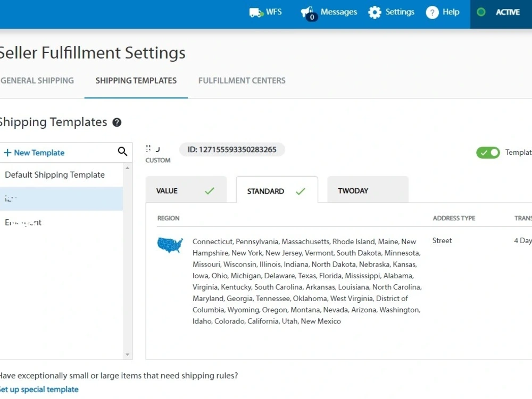This screenshot has height=399, width=532.
Task: Click the ADDRESS TYPE column header
Action: click(454, 218)
